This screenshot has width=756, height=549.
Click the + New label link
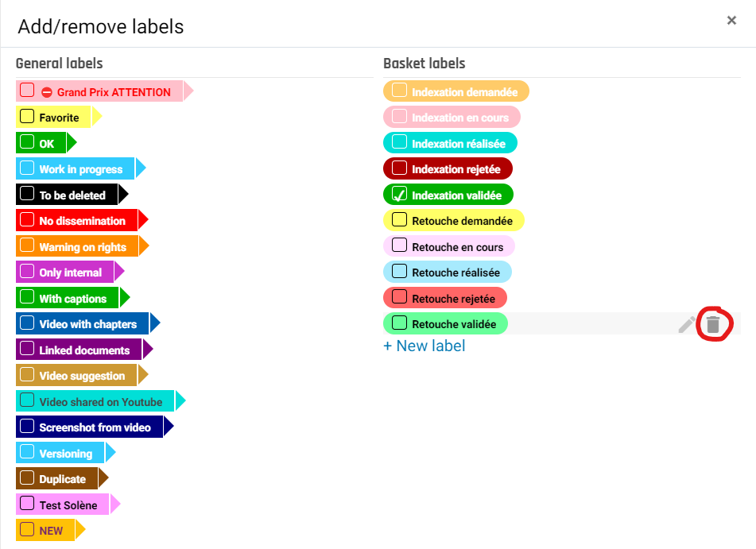tap(425, 346)
